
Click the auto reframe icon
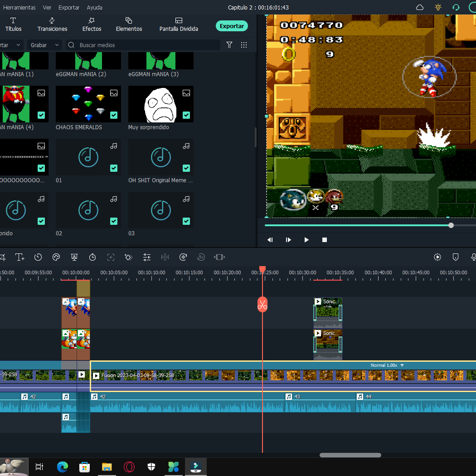tap(219, 257)
